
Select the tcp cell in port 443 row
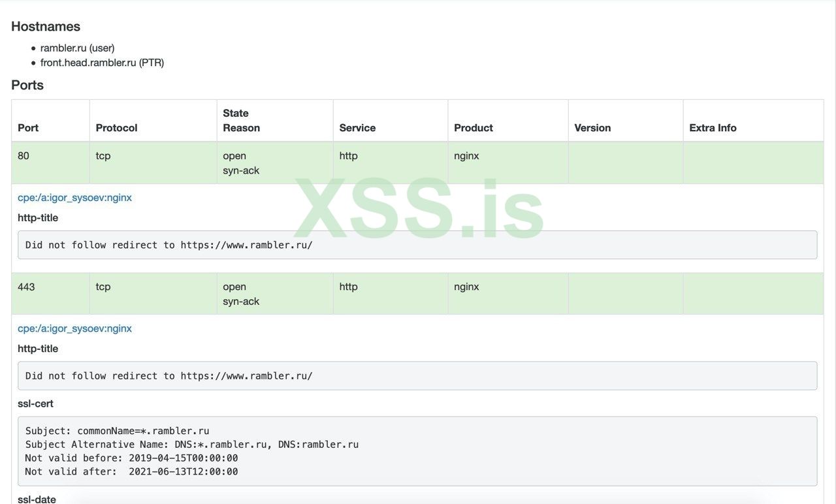click(x=153, y=294)
